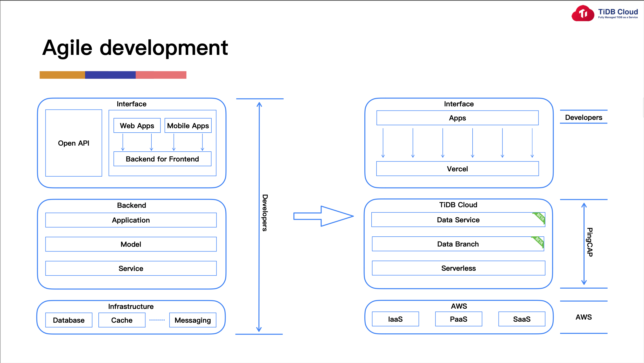Click the dark blue title bar segment
The width and height of the screenshot is (644, 363).
(110, 75)
